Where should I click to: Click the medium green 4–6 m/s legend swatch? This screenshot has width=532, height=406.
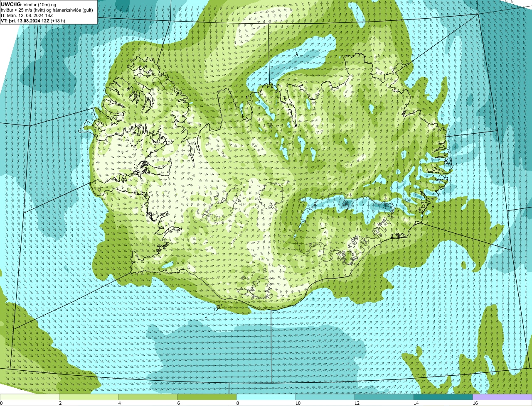tap(148, 397)
